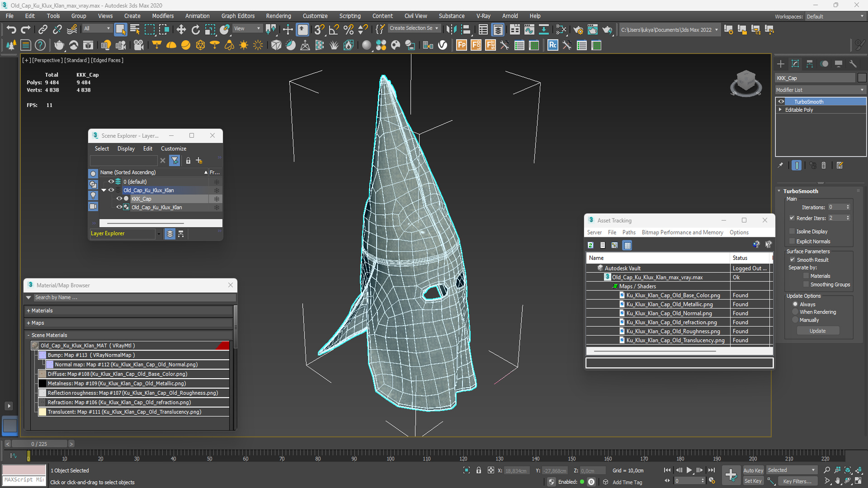Switch to the Hierarchy panel icon
868x488 pixels.
tap(810, 64)
